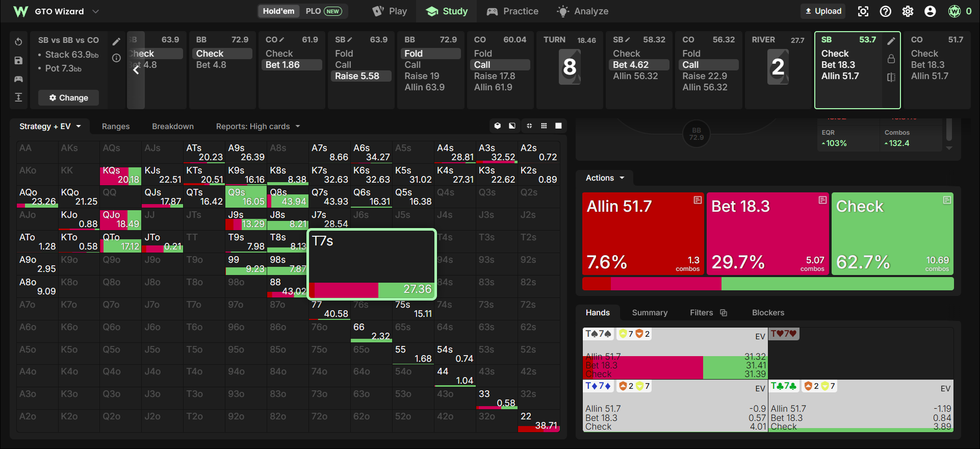Switch to the Blockers tab

[768, 313]
